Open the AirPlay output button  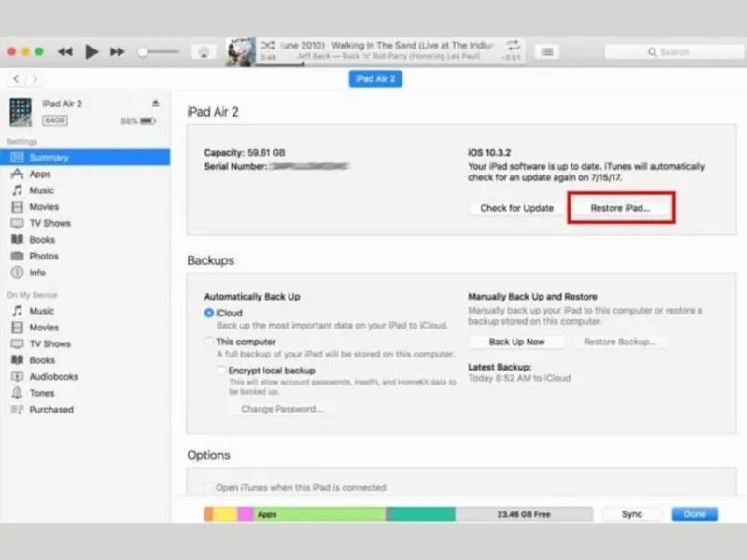click(x=204, y=52)
